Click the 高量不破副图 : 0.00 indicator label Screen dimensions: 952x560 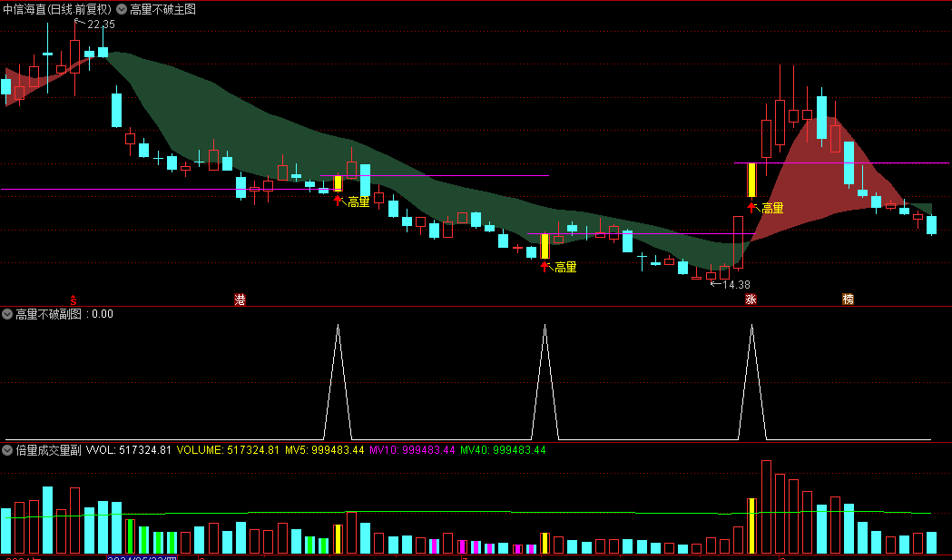(64, 314)
